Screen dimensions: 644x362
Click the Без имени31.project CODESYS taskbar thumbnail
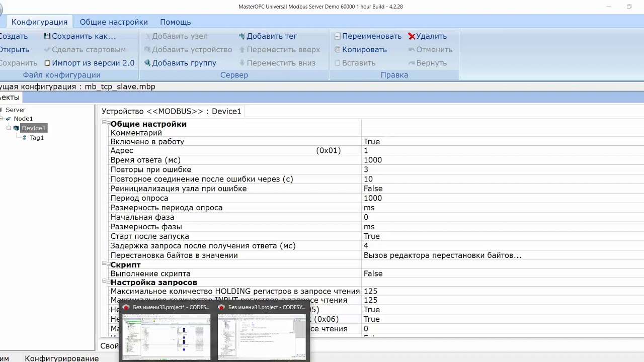pyautogui.click(x=262, y=331)
